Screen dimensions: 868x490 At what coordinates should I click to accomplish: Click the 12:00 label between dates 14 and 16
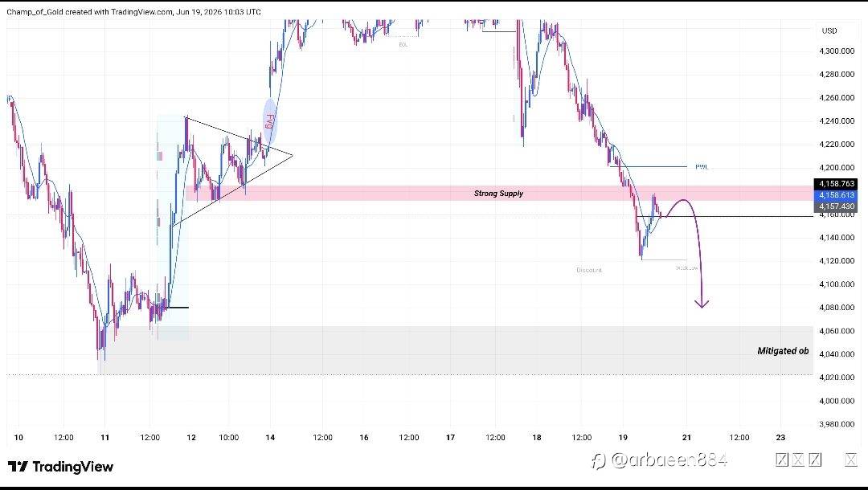pos(323,438)
